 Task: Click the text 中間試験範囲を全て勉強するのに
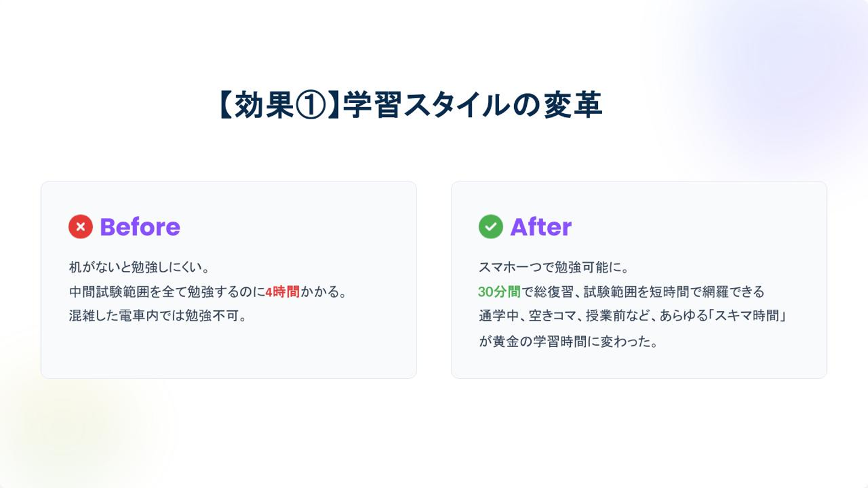(x=167, y=292)
